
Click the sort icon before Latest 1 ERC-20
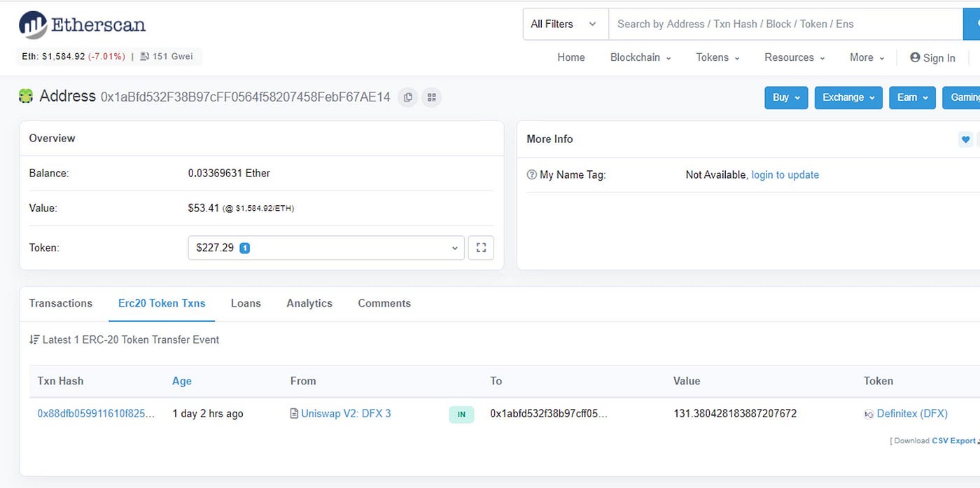[x=34, y=340]
